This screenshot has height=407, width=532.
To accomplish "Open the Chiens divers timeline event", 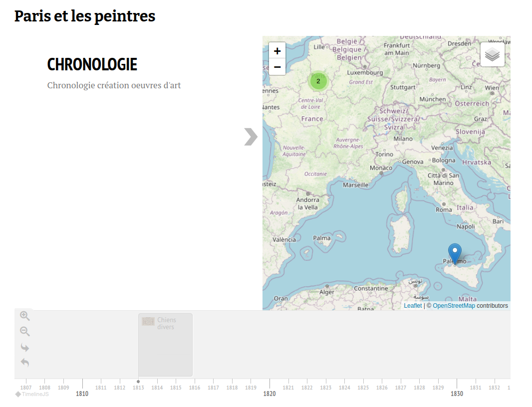I will click(165, 345).
